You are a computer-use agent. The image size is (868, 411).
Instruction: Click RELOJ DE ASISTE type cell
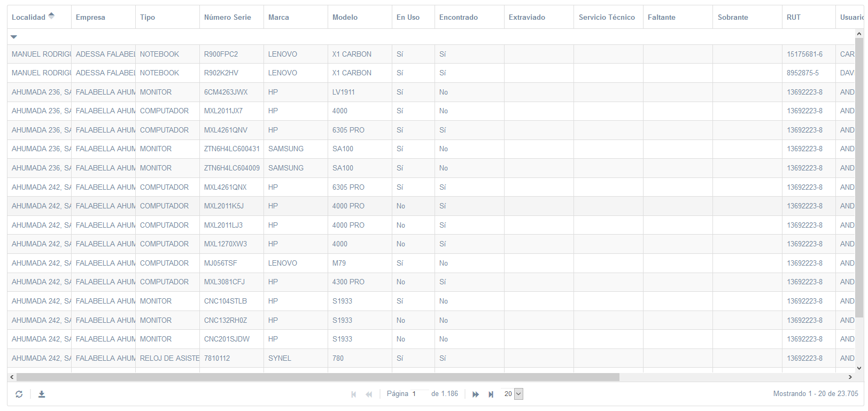[167, 358]
